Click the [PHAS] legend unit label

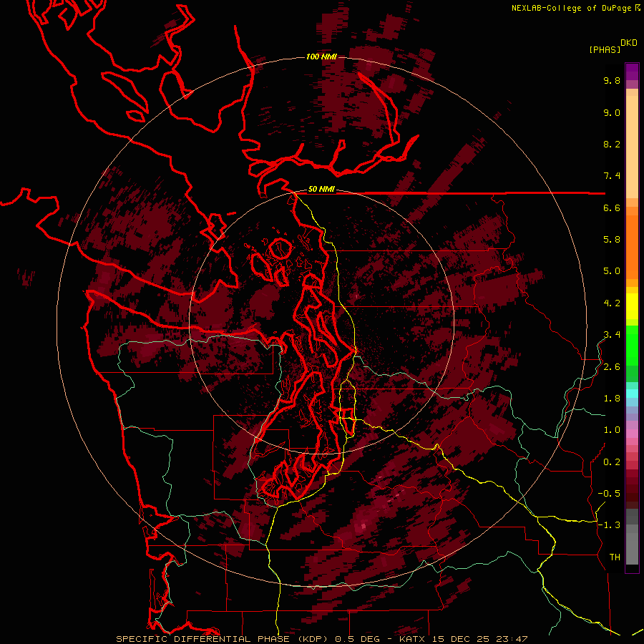(605, 49)
